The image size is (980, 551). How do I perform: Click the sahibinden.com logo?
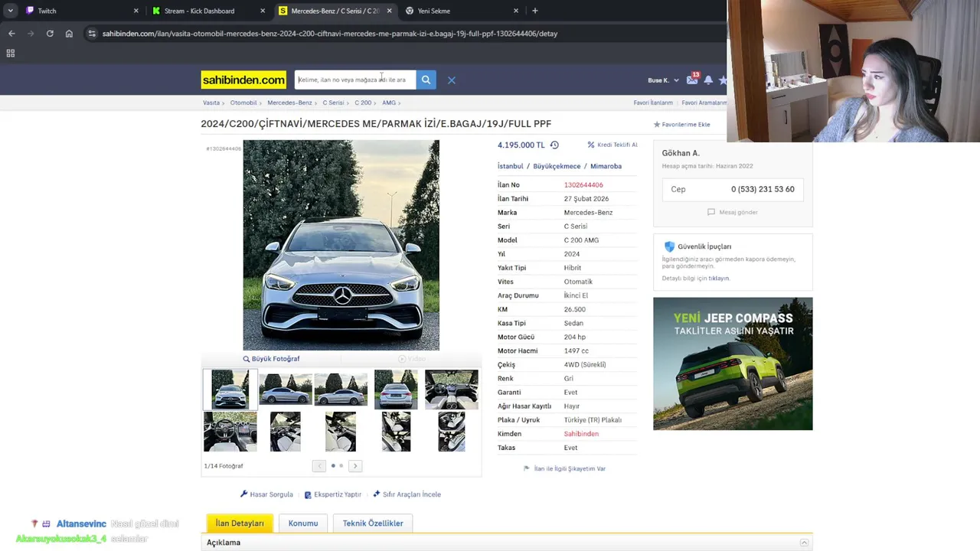243,80
